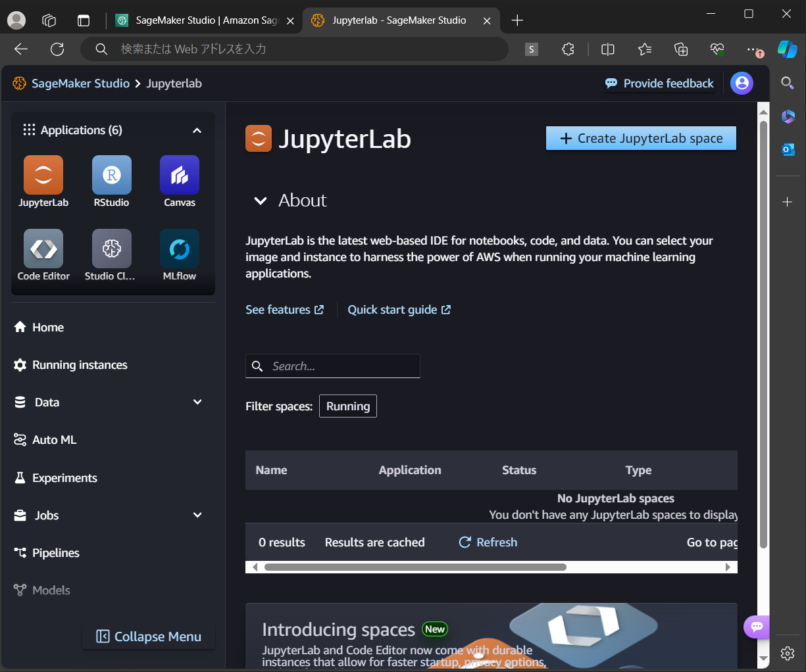Launch the MLflow application

tap(179, 248)
